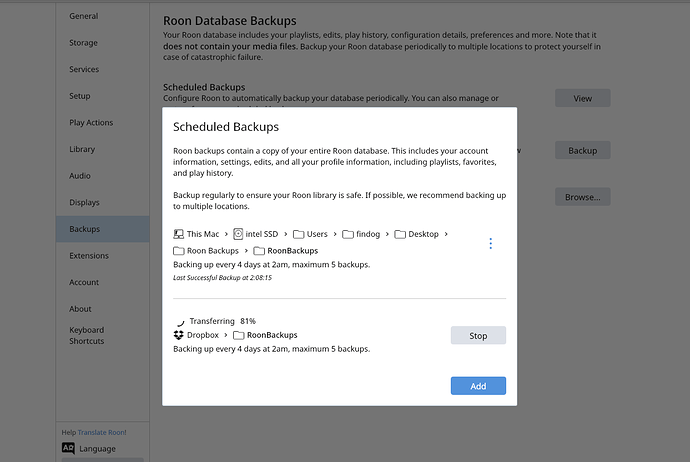The width and height of the screenshot is (690, 462).
Task: Open the Library settings tab
Action: coord(103,149)
